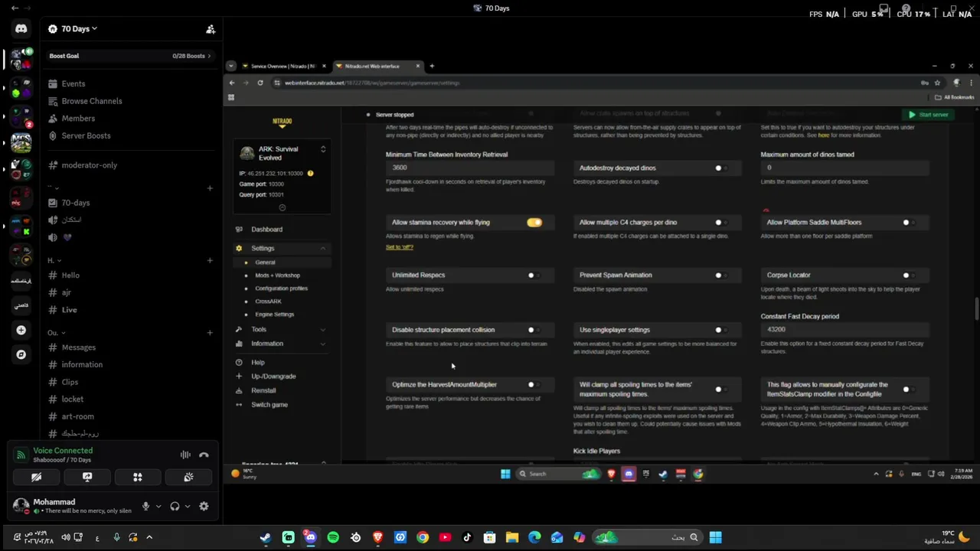Open a new browser tab
980x551 pixels.
431,66
